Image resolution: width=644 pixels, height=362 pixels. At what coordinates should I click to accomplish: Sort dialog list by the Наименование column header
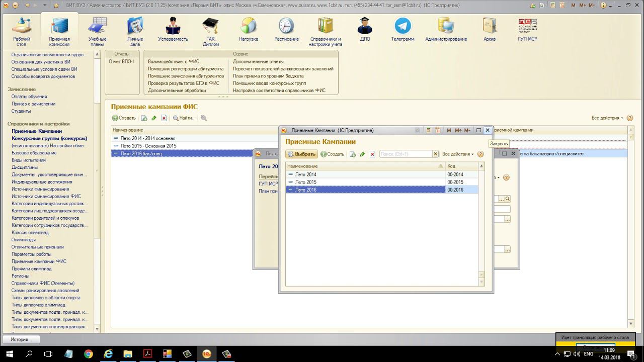click(365, 166)
